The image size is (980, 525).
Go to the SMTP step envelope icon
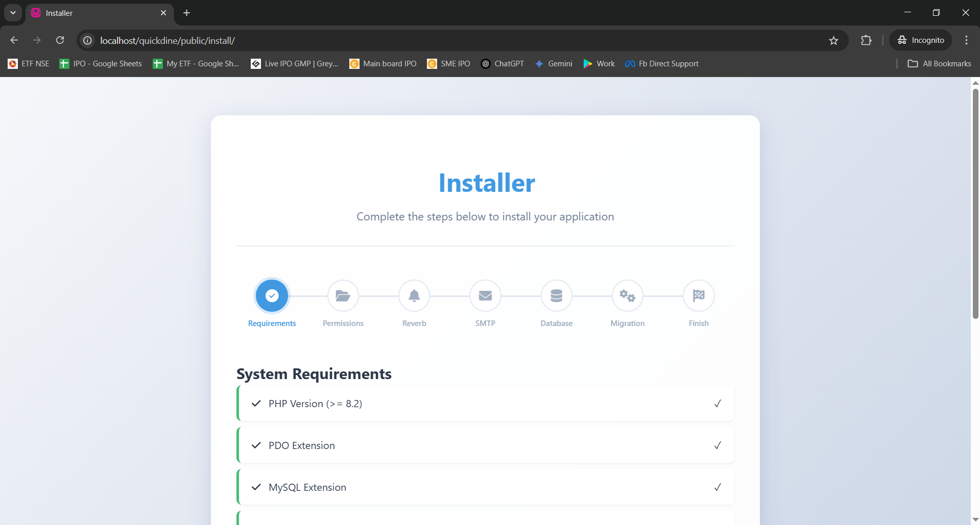(x=485, y=295)
